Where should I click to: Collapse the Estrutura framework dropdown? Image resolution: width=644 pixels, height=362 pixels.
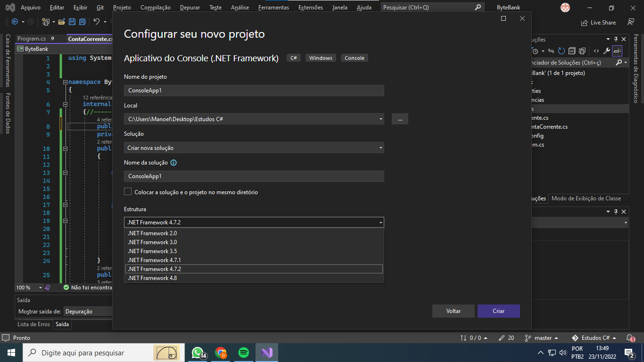click(x=380, y=222)
